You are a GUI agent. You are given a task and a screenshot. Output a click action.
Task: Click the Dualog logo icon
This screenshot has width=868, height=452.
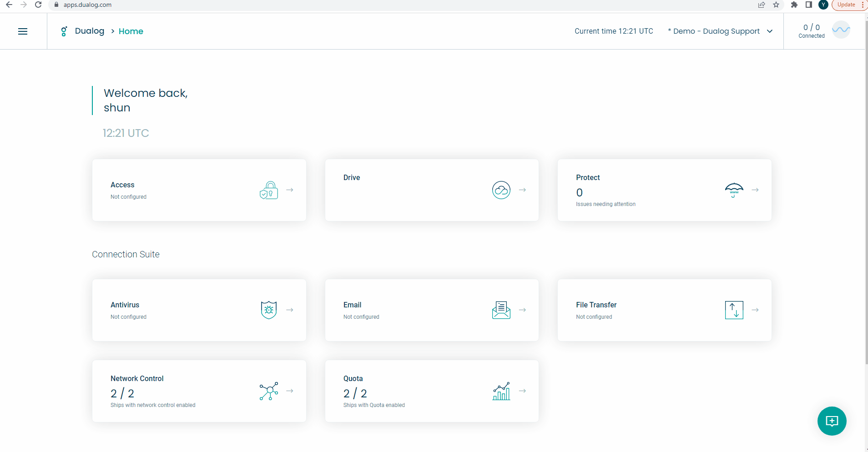64,31
